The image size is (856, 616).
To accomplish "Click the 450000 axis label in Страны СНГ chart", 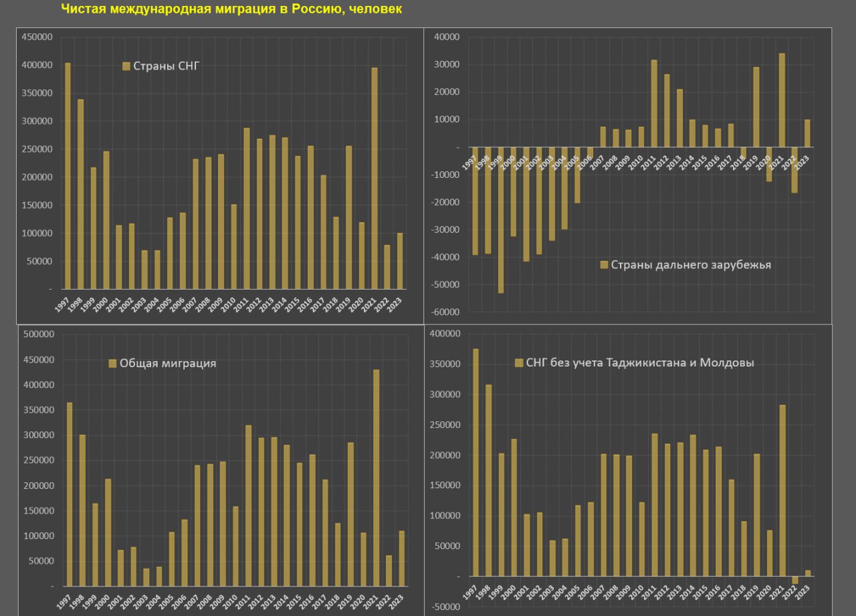I will click(x=37, y=37).
